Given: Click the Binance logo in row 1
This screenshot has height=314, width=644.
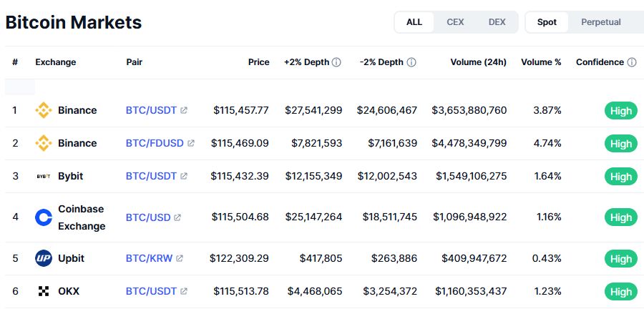Looking at the screenshot, I should pyautogui.click(x=44, y=111).
